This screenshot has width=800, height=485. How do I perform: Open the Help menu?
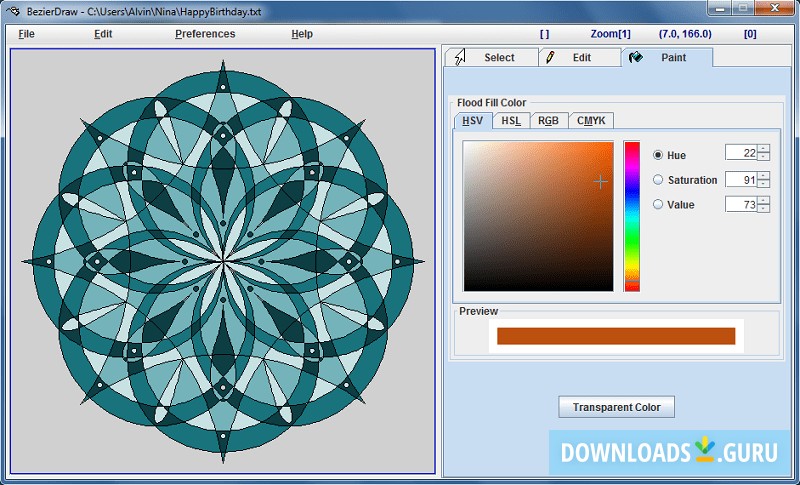(x=302, y=34)
